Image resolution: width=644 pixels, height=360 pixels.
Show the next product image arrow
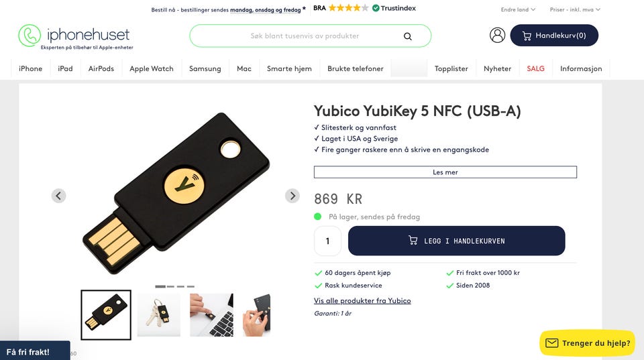tap(292, 196)
